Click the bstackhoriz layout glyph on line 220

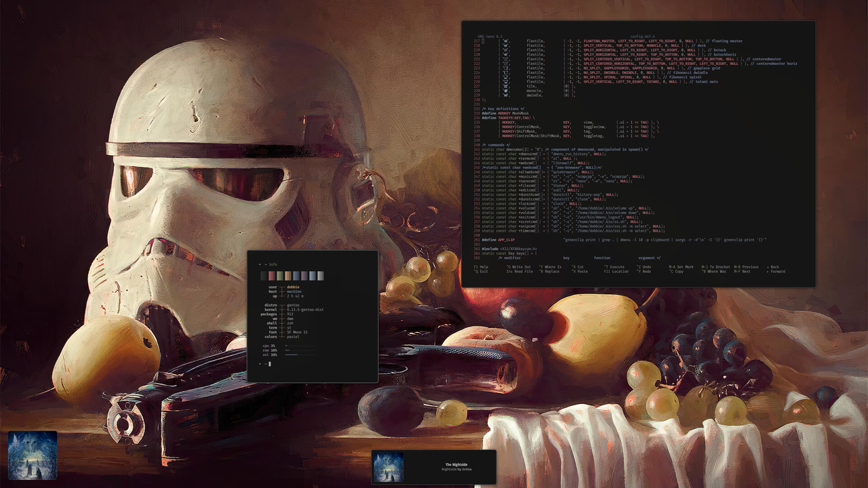[506, 54]
